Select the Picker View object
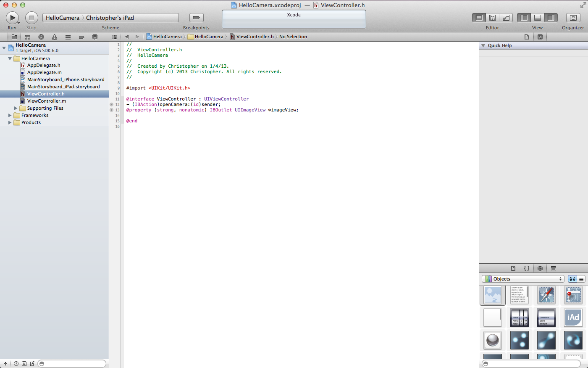 [x=546, y=318]
